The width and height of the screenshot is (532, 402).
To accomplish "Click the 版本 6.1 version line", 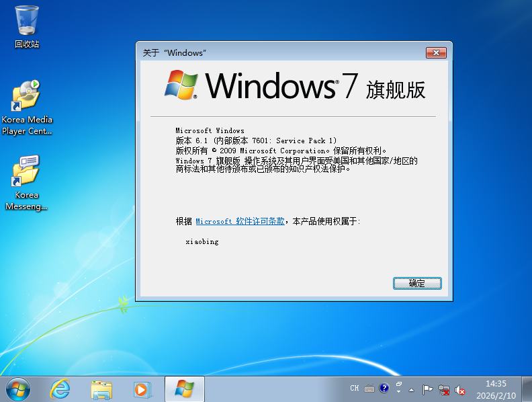I will point(256,140).
